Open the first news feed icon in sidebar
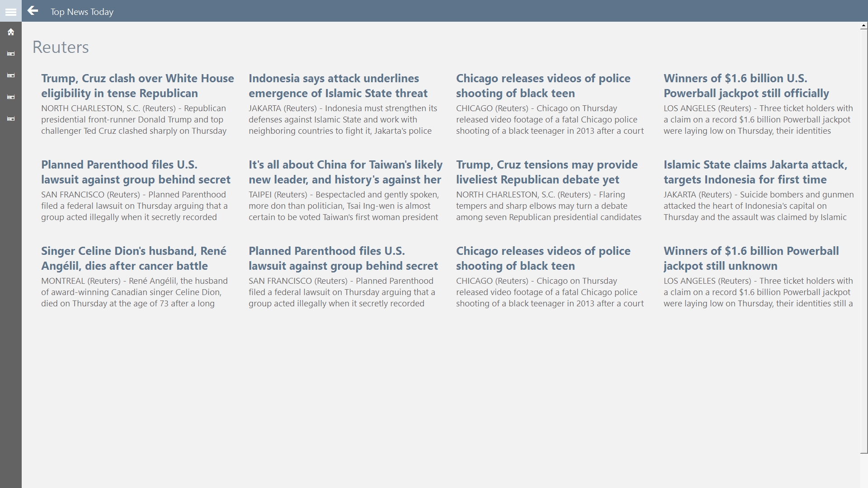868x488 pixels. tap(10, 53)
